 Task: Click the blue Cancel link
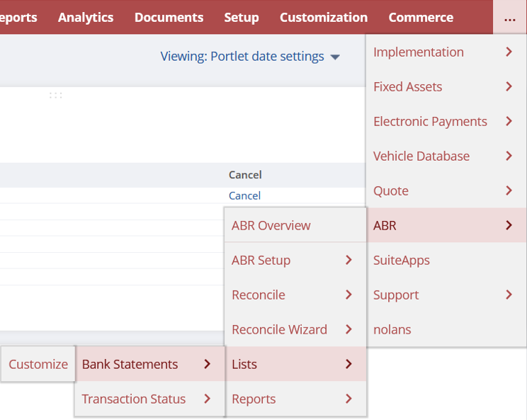point(244,196)
